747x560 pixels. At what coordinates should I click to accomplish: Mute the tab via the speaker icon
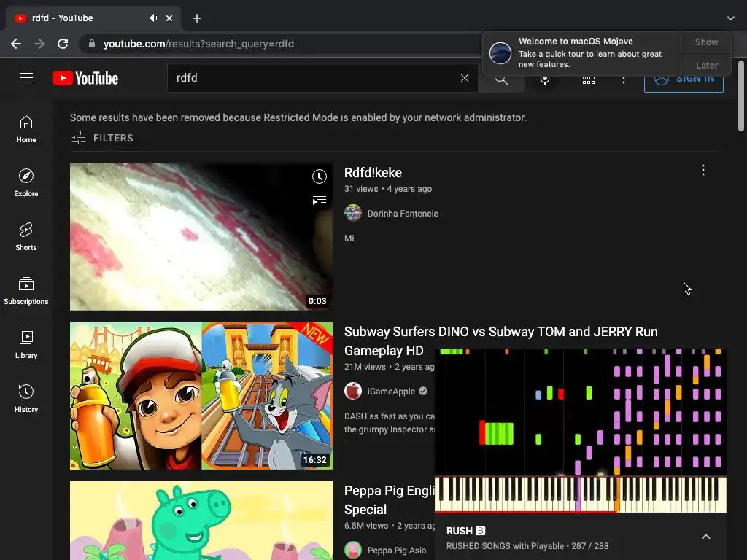[x=153, y=18]
